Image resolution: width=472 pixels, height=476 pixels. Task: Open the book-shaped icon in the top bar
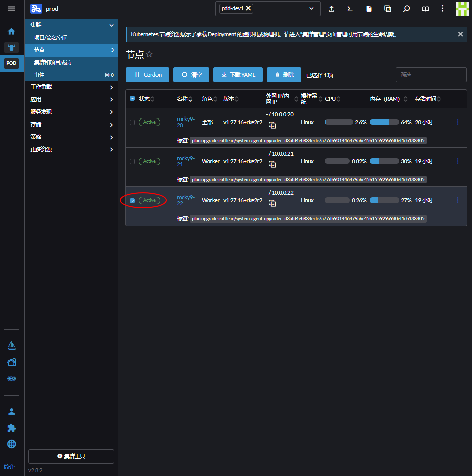coord(425,9)
